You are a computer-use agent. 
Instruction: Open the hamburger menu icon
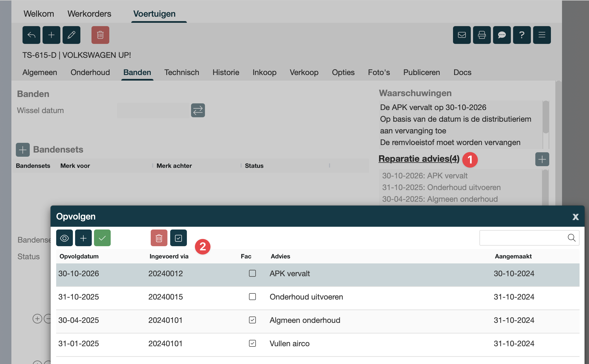[x=542, y=35]
